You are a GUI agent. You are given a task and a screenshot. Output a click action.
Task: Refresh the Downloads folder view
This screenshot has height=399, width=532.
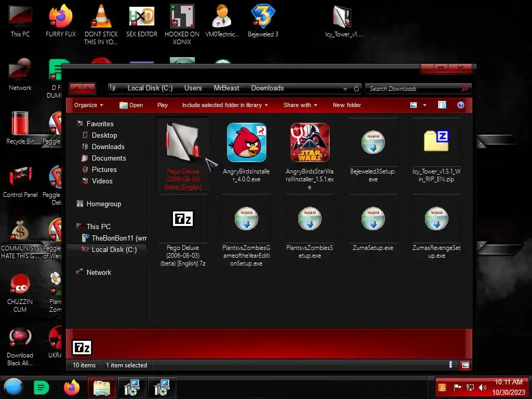(356, 88)
